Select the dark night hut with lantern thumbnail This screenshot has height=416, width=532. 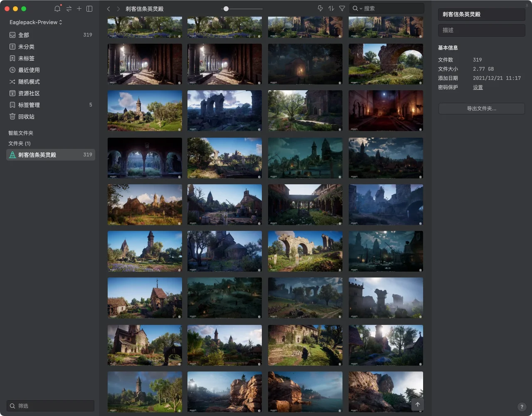pyautogui.click(x=305, y=64)
